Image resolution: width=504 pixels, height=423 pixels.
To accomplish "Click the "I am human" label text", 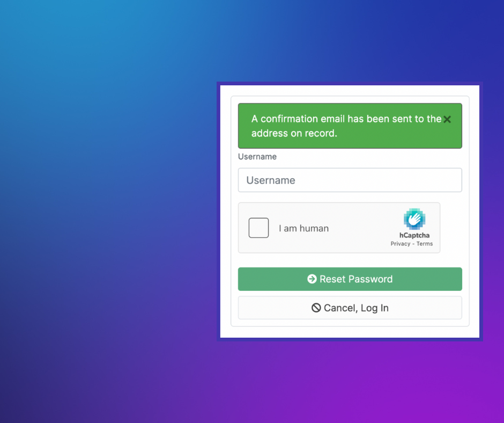I will click(304, 228).
